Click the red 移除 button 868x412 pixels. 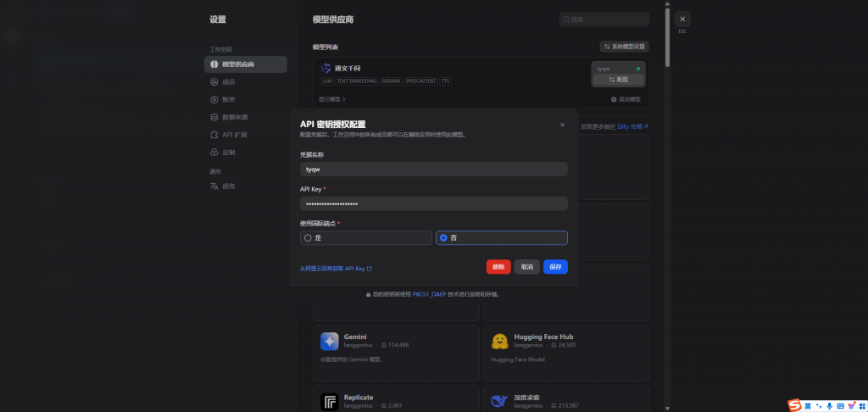pyautogui.click(x=498, y=266)
